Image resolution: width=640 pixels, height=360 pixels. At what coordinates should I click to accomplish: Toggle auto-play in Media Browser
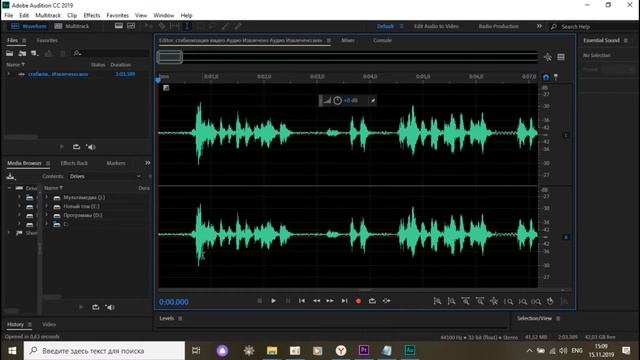[110, 307]
